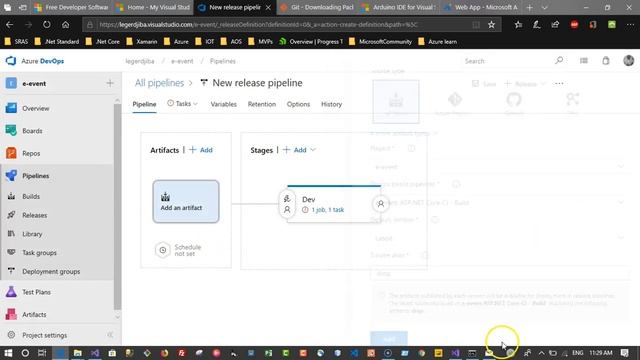Open more actions ellipsis in pipeline toolbar
Viewport: 640px width, 360px height.
point(559,83)
